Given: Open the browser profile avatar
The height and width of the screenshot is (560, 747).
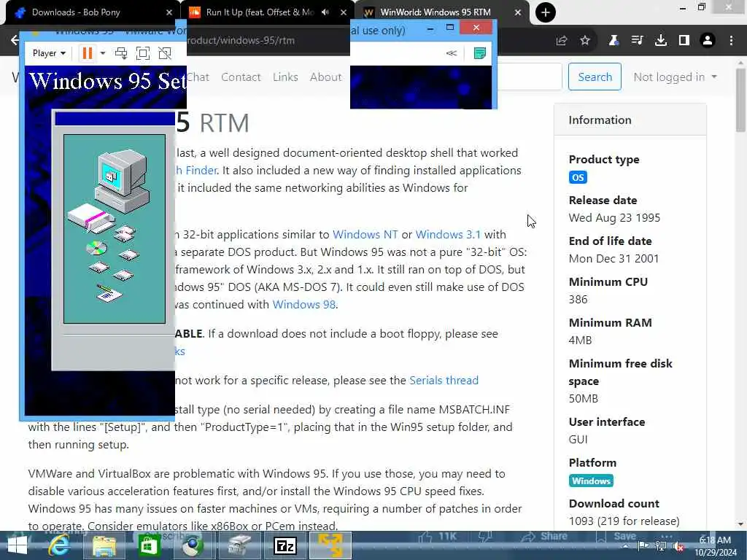Looking at the screenshot, I should tap(708, 41).
